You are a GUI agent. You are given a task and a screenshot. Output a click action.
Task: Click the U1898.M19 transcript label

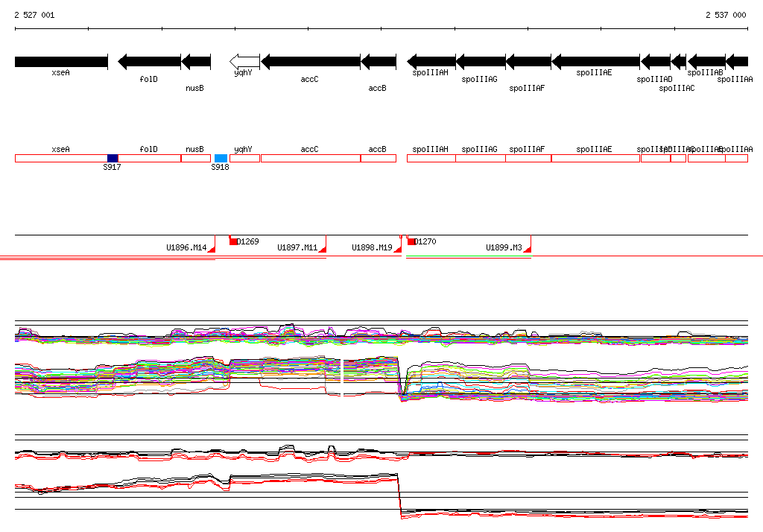pyautogui.click(x=372, y=247)
